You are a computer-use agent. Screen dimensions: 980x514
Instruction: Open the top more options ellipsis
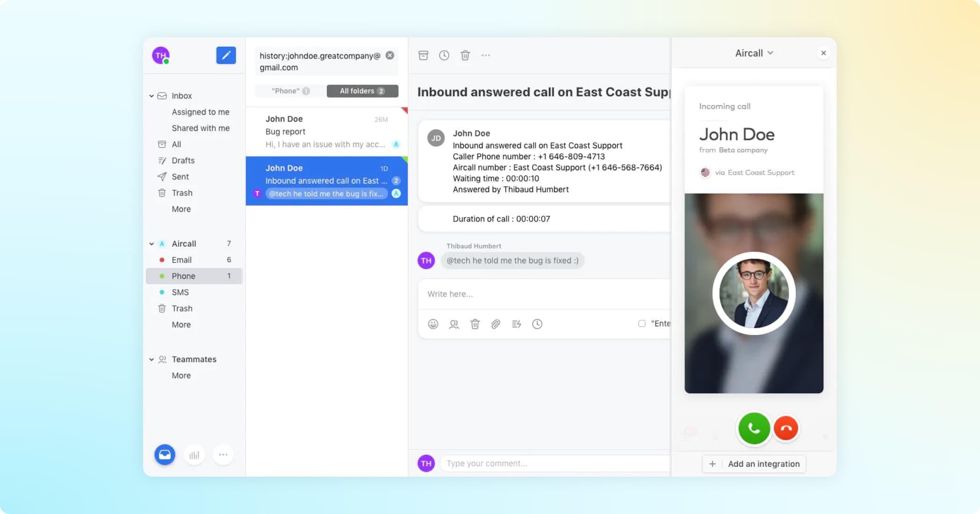[486, 55]
